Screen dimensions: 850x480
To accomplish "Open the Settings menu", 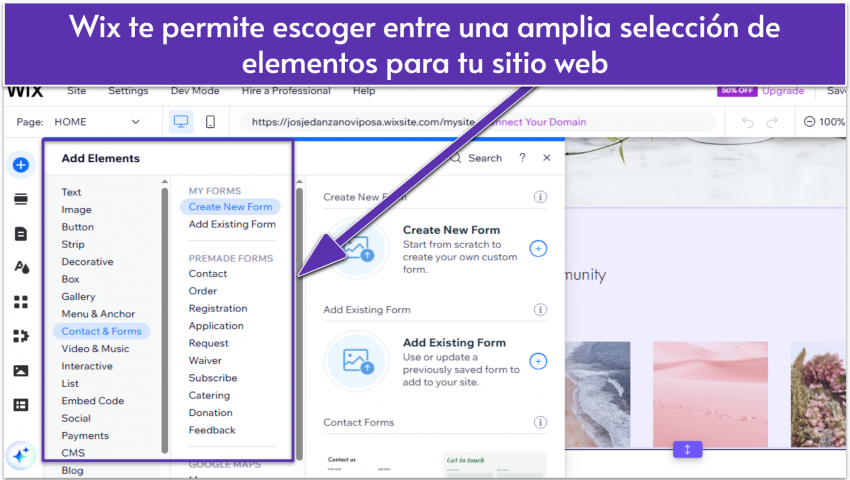I will click(x=128, y=91).
